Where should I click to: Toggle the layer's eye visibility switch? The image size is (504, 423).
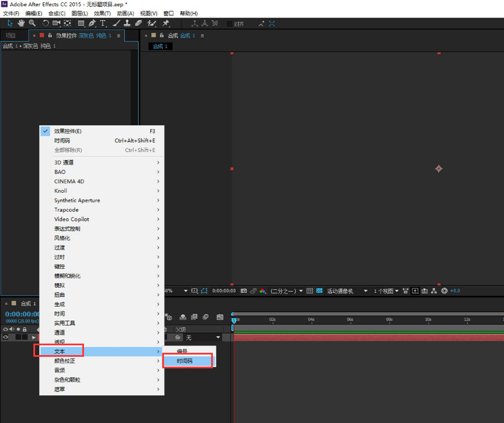pyautogui.click(x=5, y=337)
